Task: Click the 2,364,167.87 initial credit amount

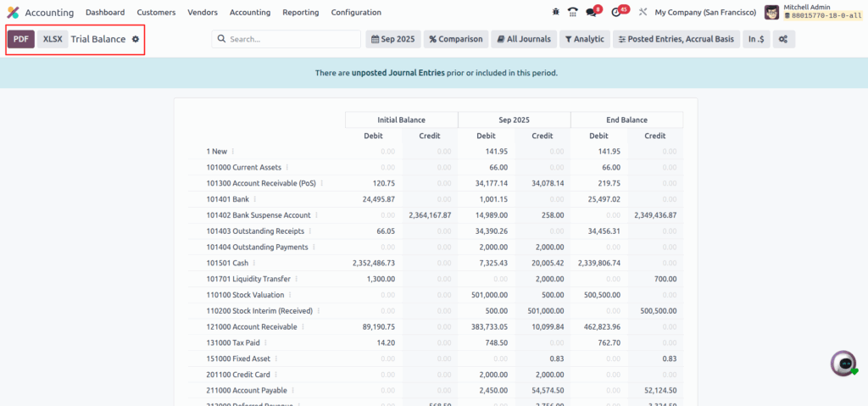Action: coord(430,215)
